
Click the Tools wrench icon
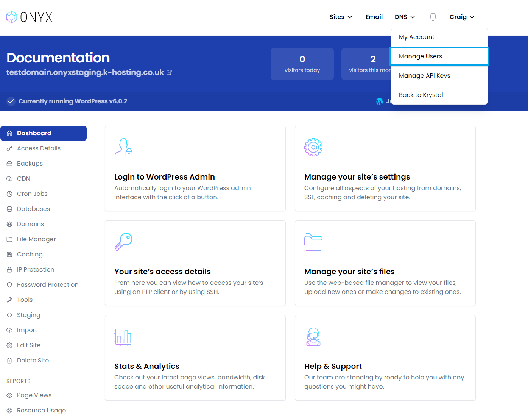tap(9, 300)
